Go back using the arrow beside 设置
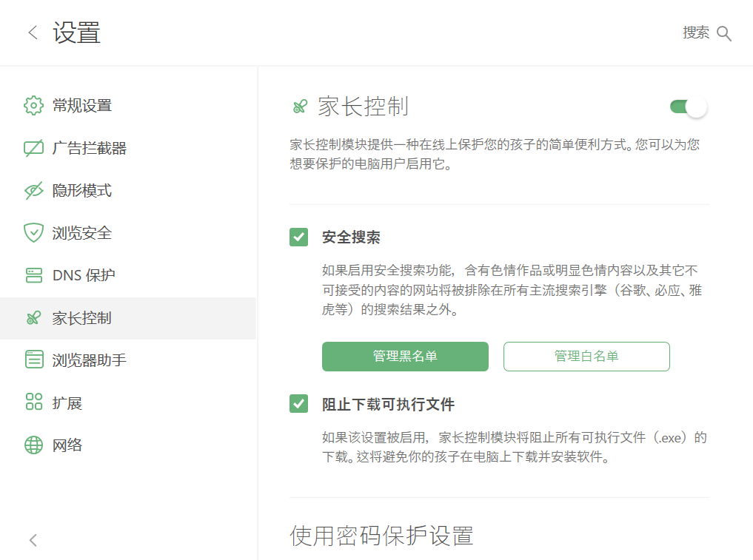 click(33, 33)
